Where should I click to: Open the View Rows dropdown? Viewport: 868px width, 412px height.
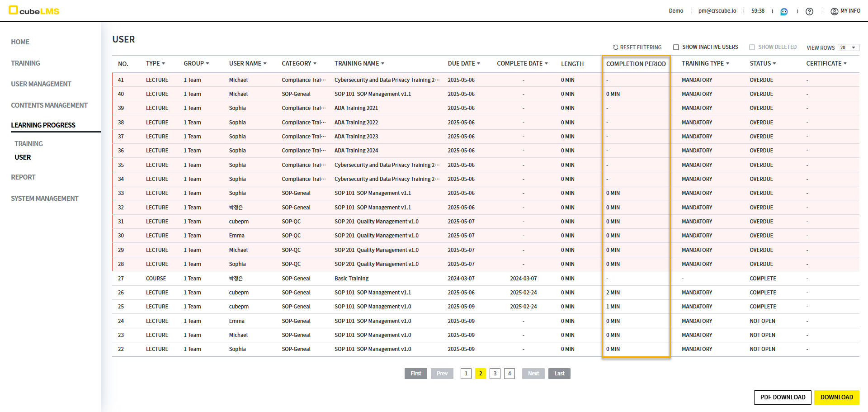click(x=848, y=47)
